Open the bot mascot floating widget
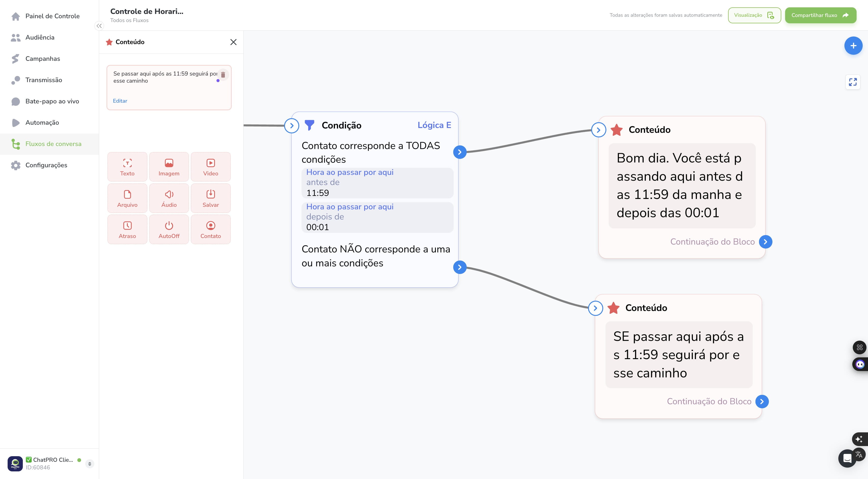Viewport: 868px width, 479px height. pos(860,364)
